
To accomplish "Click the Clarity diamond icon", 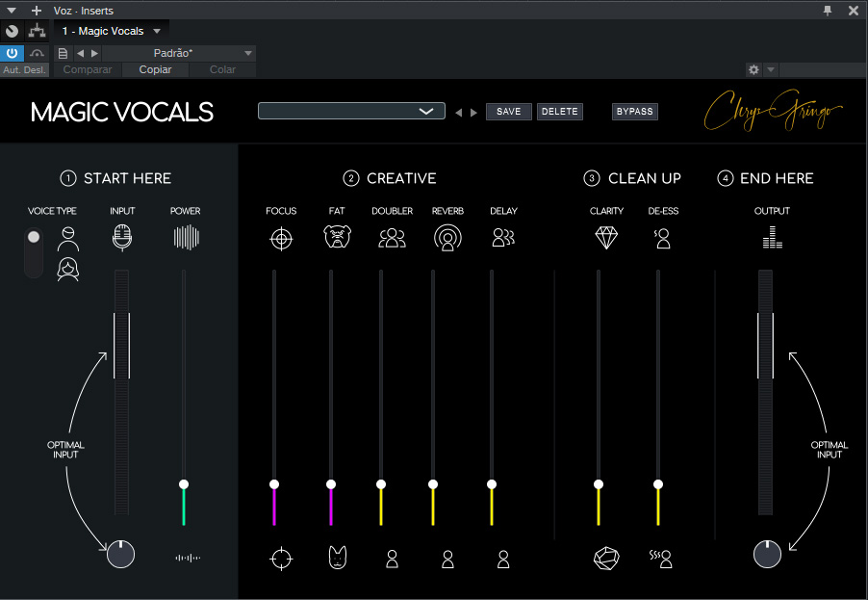I will [x=606, y=238].
